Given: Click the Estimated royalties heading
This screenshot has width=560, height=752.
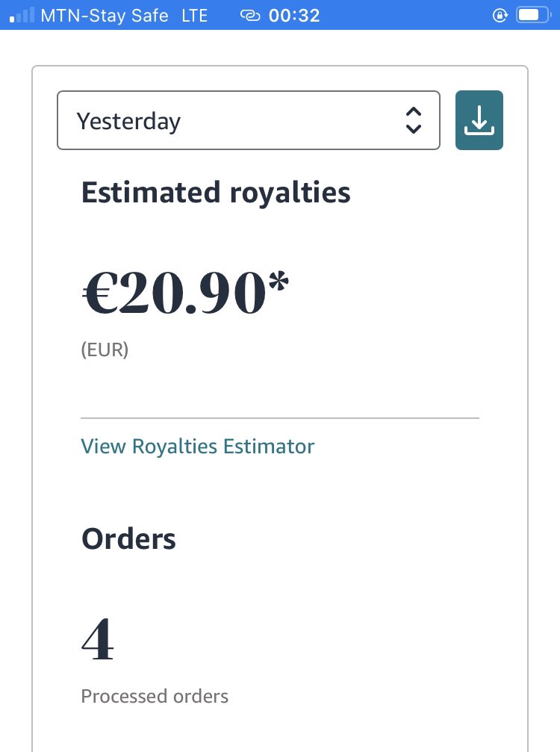Looking at the screenshot, I should (216, 193).
